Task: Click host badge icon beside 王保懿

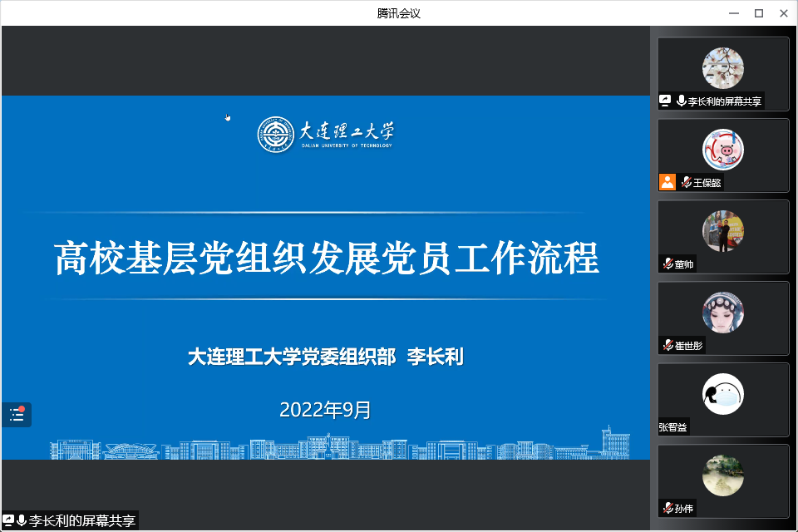Action: tap(667, 182)
